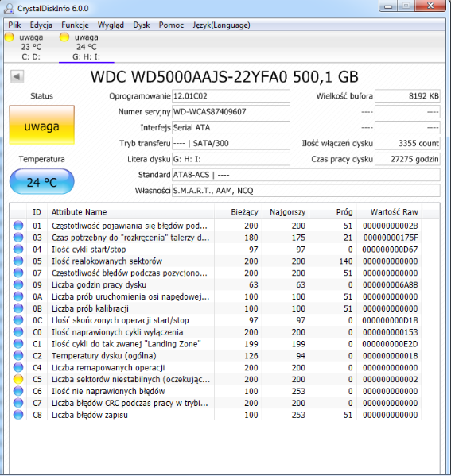Click the blue status dot for attribute C7
The image size is (451, 476).
(x=18, y=403)
